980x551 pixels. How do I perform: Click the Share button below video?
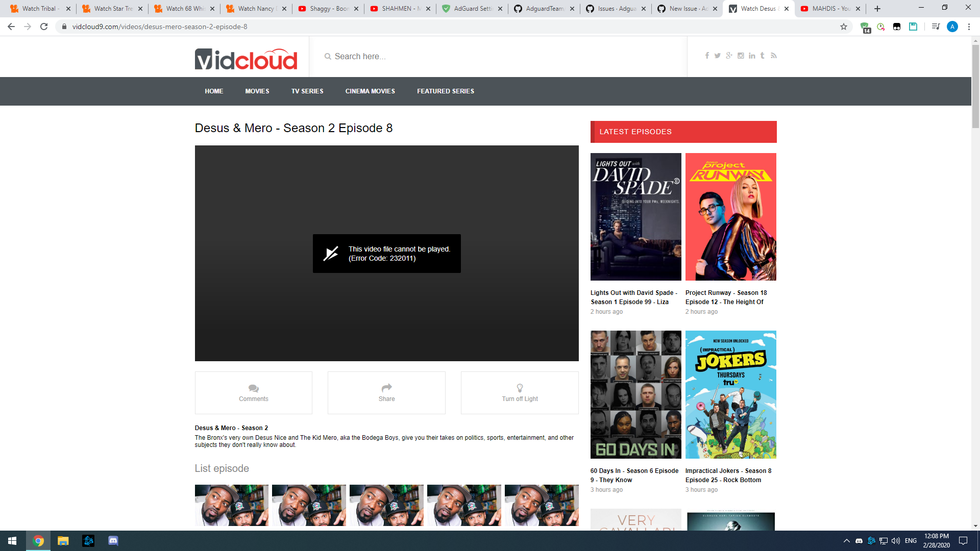pos(386,392)
